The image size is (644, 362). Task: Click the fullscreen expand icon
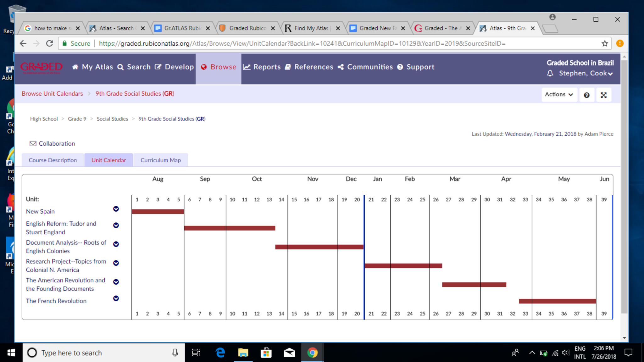[x=603, y=95]
